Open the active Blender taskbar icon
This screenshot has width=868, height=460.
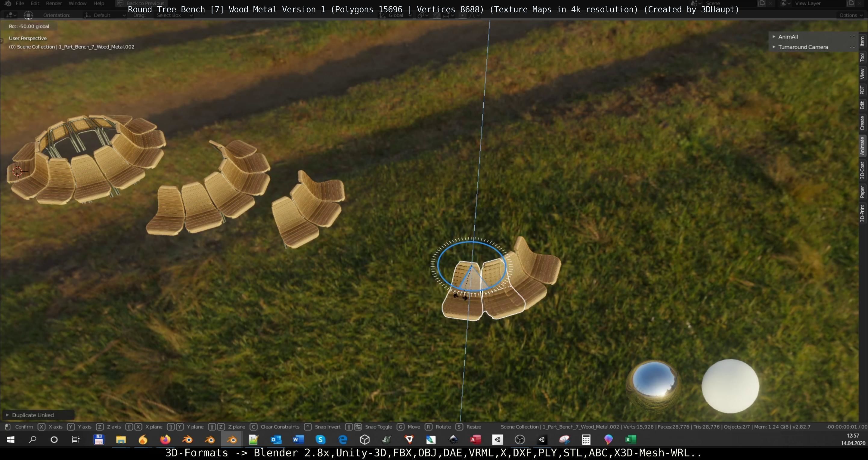point(232,440)
